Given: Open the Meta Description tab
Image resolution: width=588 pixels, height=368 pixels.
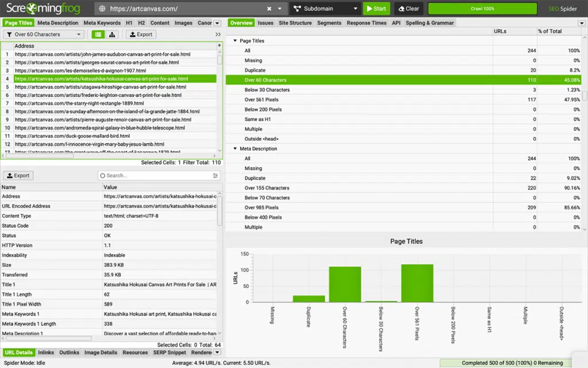Looking at the screenshot, I should tap(57, 23).
